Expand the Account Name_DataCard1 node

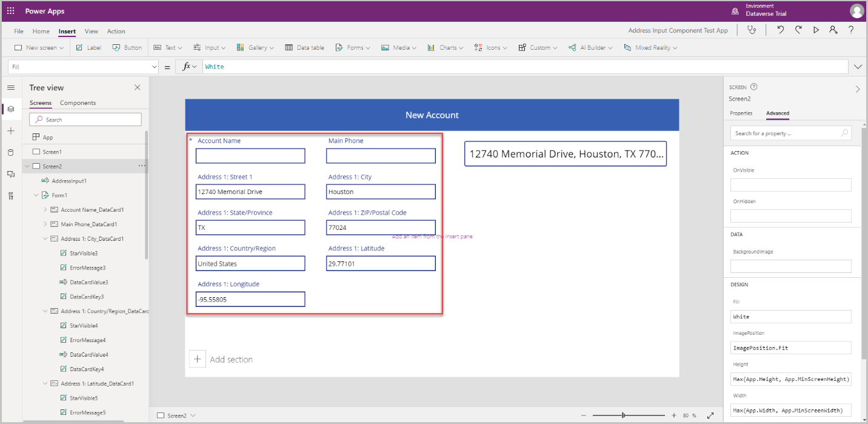45,210
